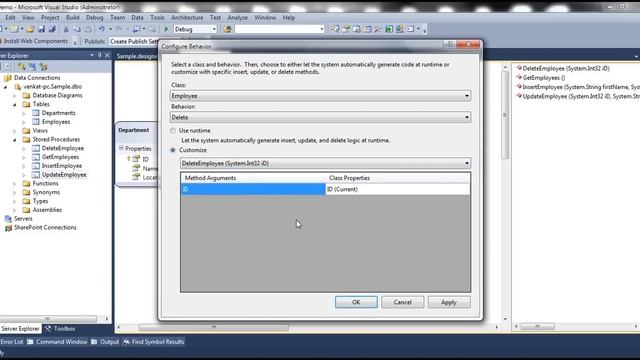
Task: Open the Debug menu
Action: click(x=95, y=18)
